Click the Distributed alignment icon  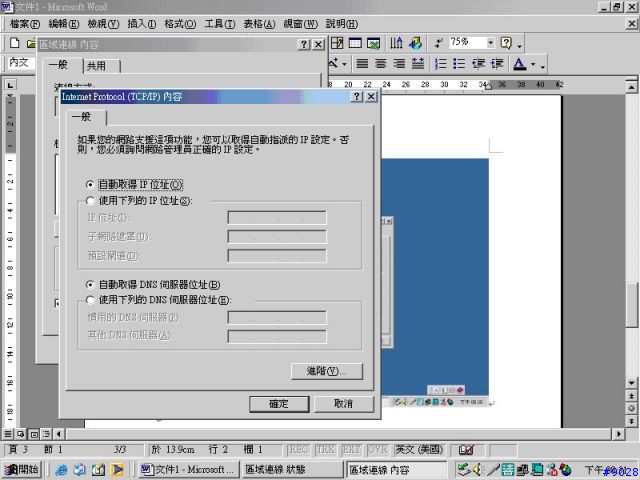(418, 64)
